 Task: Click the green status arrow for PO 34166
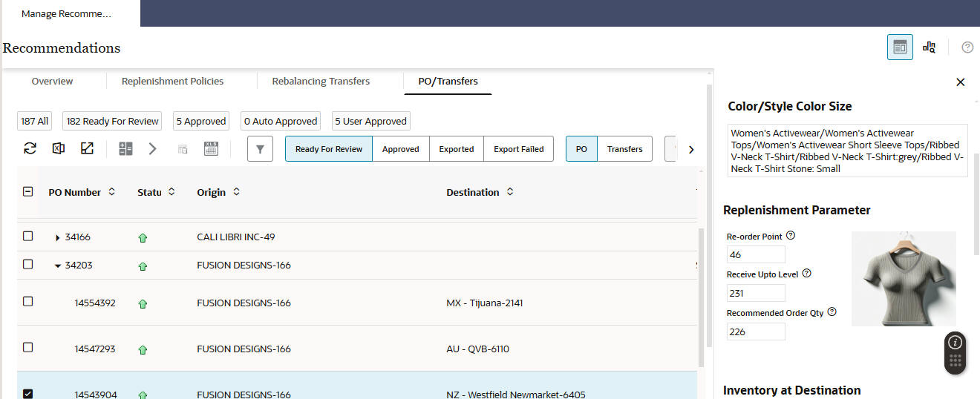coord(143,238)
